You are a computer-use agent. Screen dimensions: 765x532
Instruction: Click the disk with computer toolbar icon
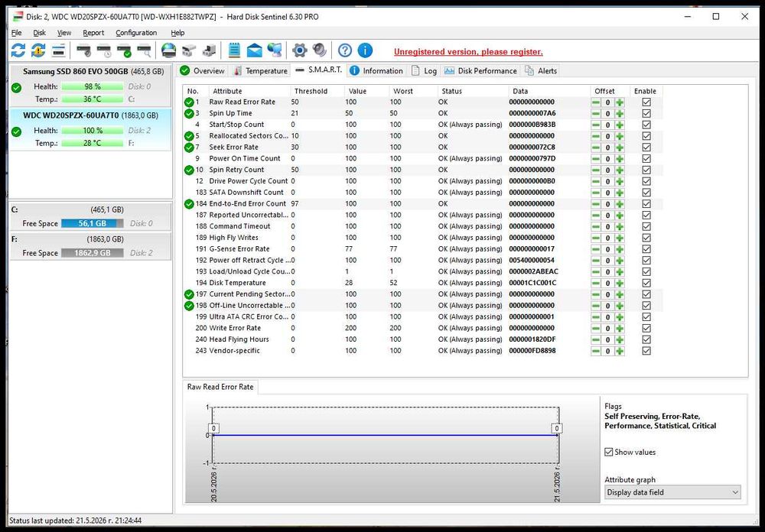pos(209,50)
